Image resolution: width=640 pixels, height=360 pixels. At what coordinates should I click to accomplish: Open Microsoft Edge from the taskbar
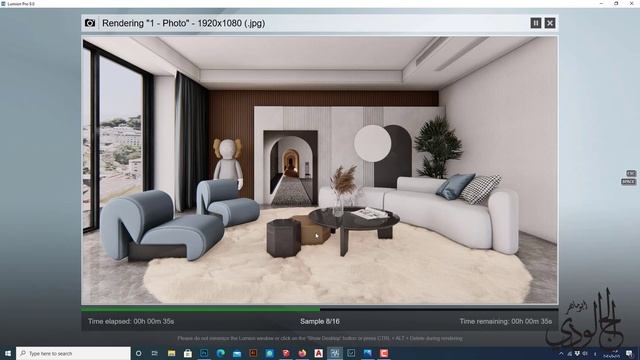pos(220,353)
